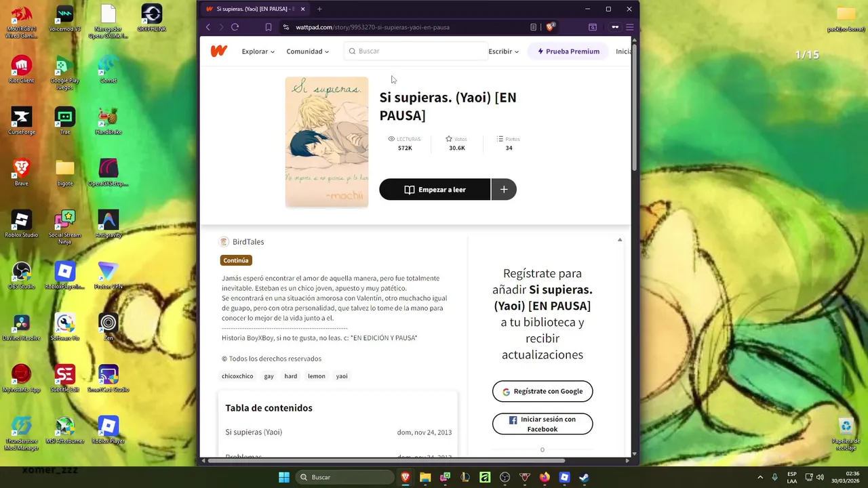Open reader mode icon in the address bar

tap(533, 27)
